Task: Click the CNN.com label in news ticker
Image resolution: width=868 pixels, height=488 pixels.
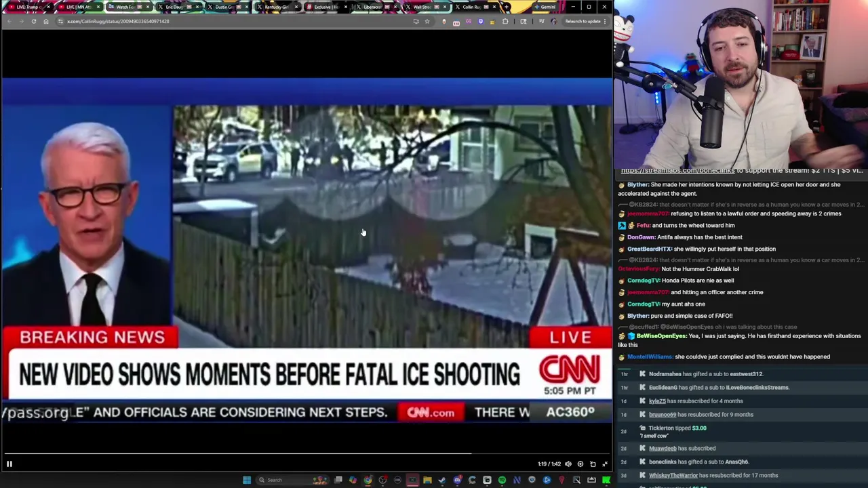Action: 431,412
